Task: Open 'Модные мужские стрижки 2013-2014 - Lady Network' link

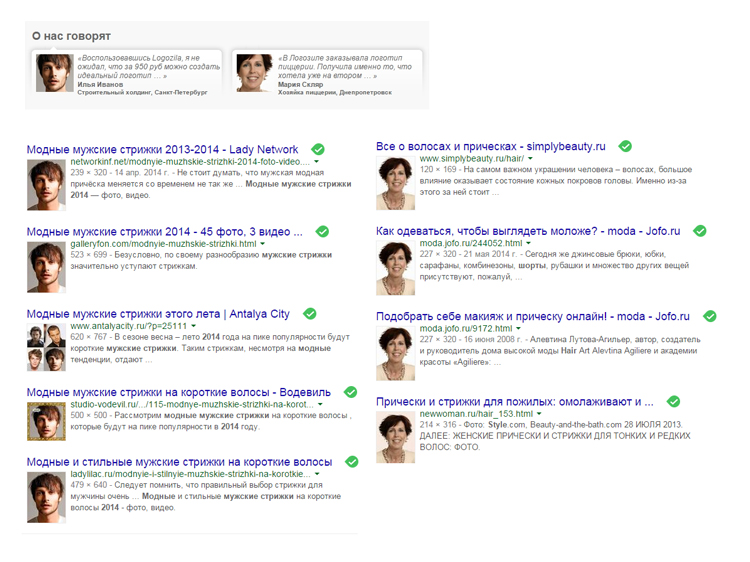Action: [162, 149]
